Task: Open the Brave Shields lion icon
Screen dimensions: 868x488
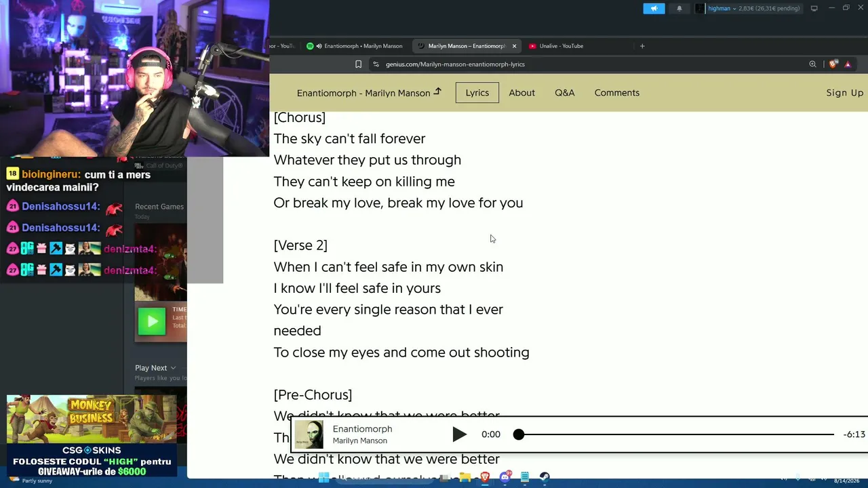Action: (833, 64)
